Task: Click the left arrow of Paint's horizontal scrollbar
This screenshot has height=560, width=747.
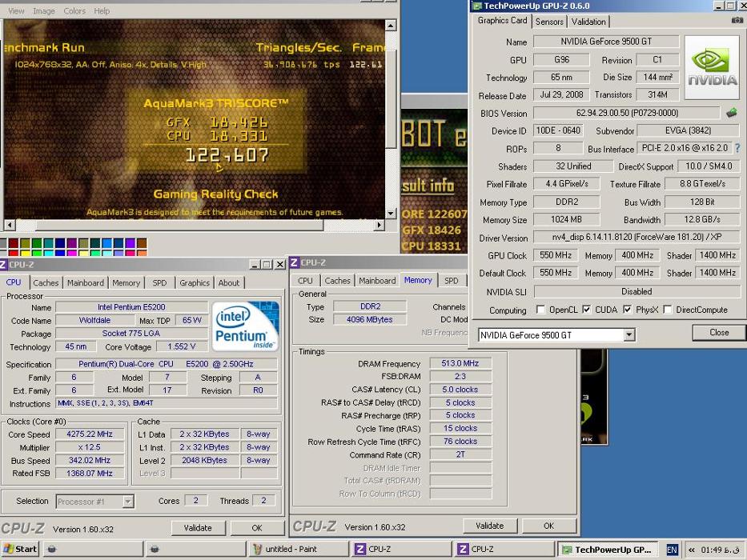Action: pos(10,225)
